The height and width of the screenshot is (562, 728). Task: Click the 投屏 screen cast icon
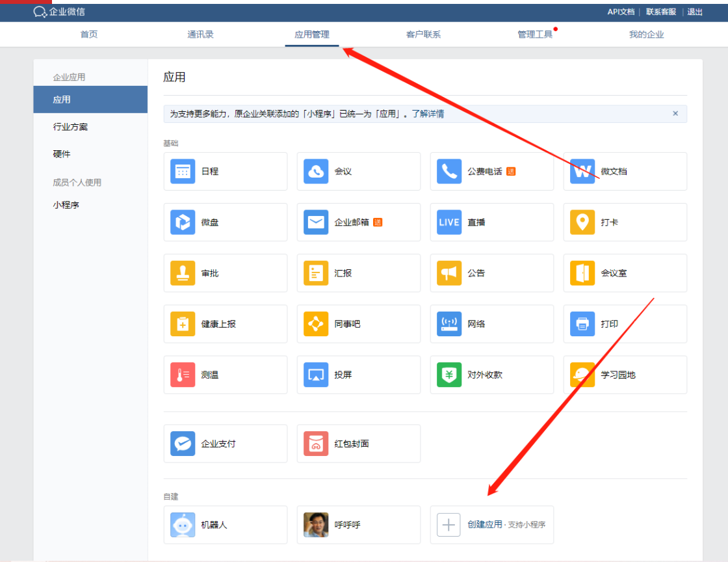(316, 375)
